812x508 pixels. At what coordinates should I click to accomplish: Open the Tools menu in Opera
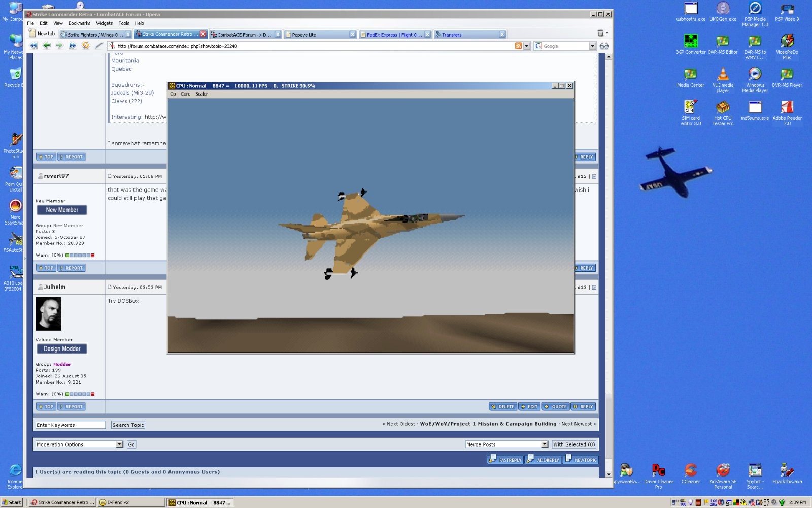click(124, 23)
